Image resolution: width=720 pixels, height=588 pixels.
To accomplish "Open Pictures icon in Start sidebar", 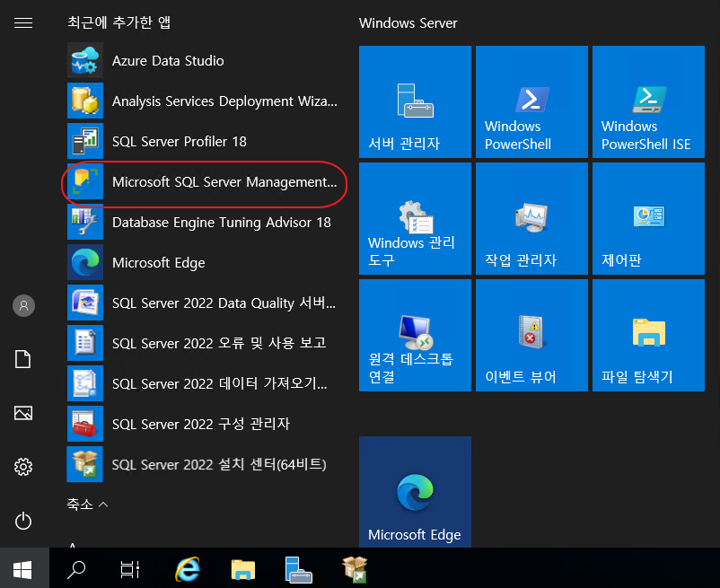I will pyautogui.click(x=23, y=413).
